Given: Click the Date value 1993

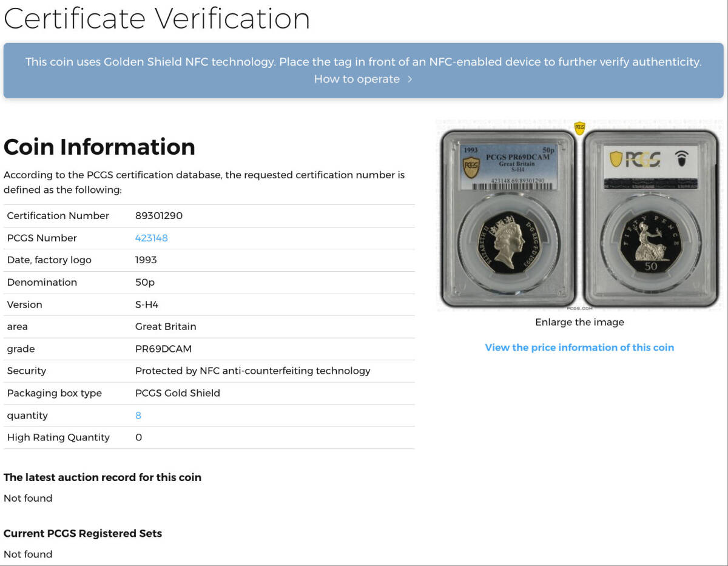Looking at the screenshot, I should click(x=146, y=260).
